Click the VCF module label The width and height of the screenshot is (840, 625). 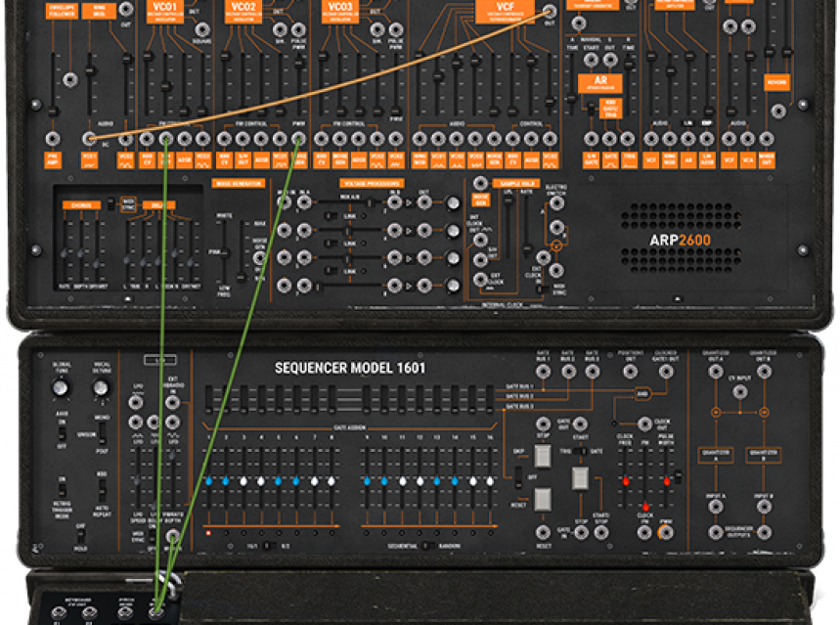click(505, 11)
